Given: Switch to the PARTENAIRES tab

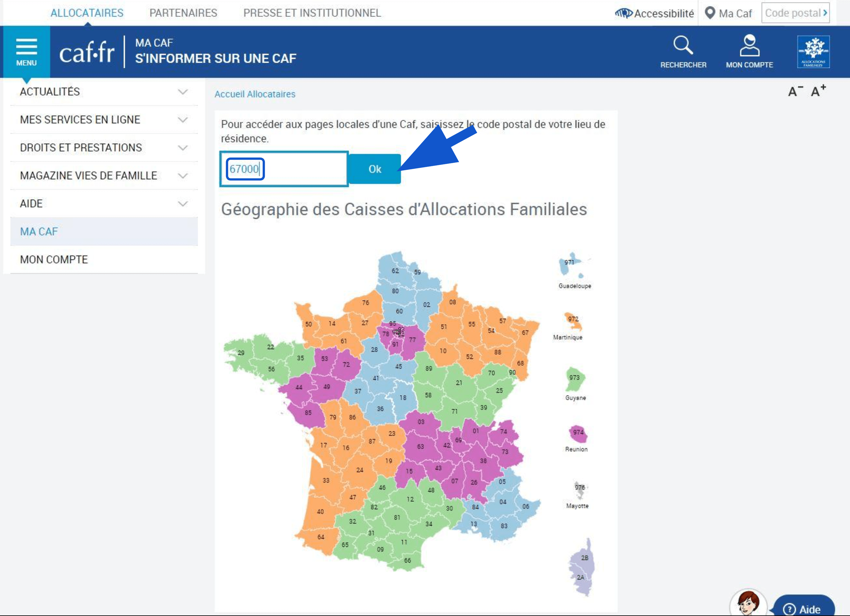Looking at the screenshot, I should pyautogui.click(x=183, y=13).
